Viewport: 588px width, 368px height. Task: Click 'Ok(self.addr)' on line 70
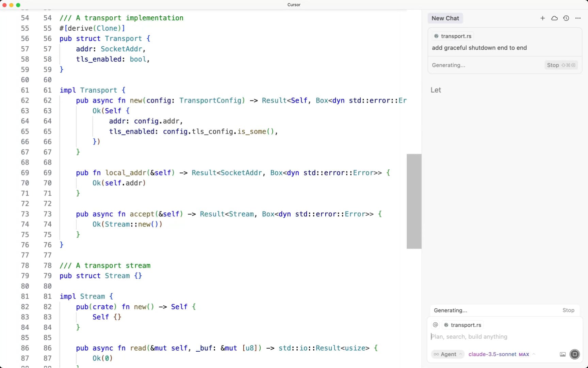point(119,183)
